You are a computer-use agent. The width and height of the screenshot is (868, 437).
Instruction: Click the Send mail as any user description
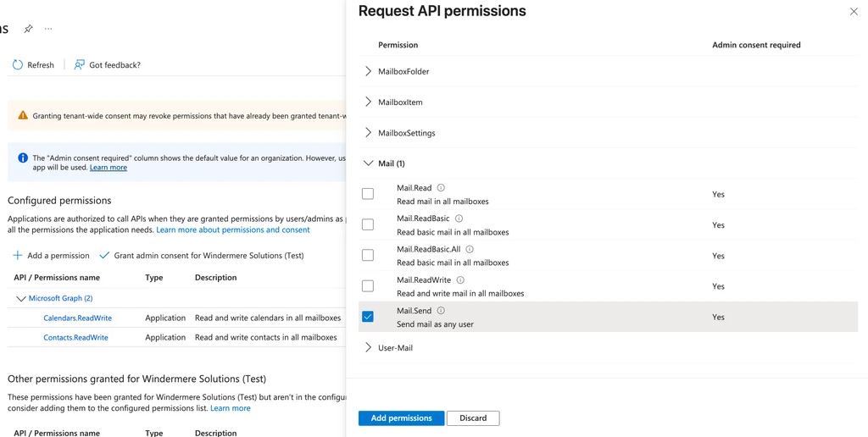pos(435,324)
